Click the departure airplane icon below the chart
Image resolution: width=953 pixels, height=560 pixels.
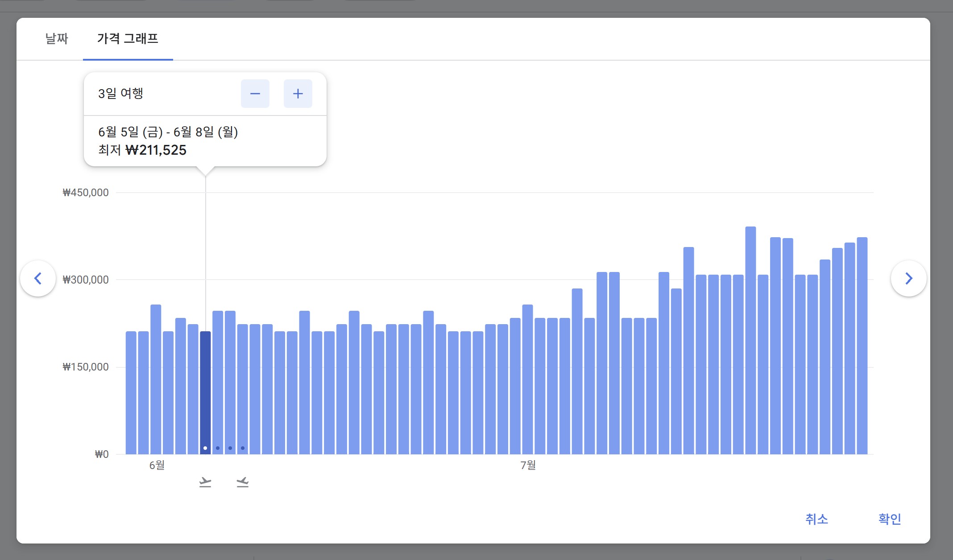pyautogui.click(x=205, y=482)
